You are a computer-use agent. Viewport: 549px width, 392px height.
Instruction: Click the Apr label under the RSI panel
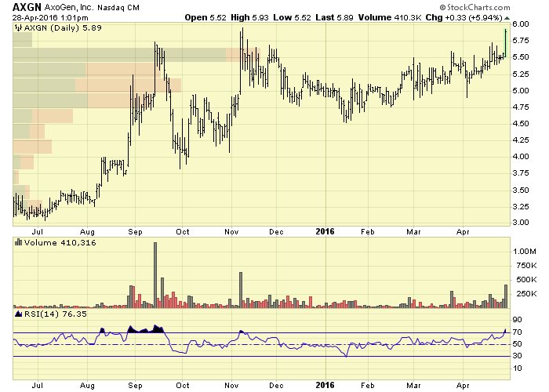click(463, 386)
